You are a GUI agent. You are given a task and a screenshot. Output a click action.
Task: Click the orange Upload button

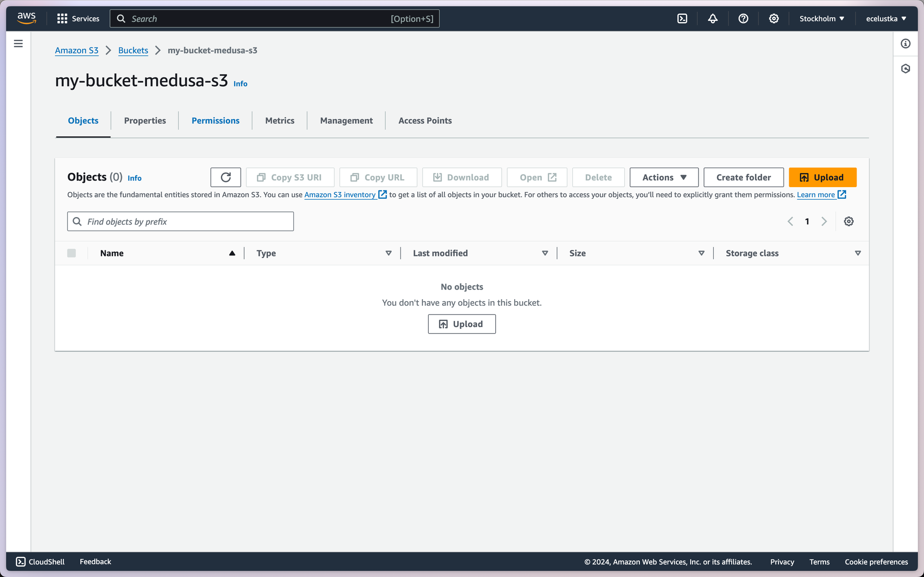coord(822,177)
